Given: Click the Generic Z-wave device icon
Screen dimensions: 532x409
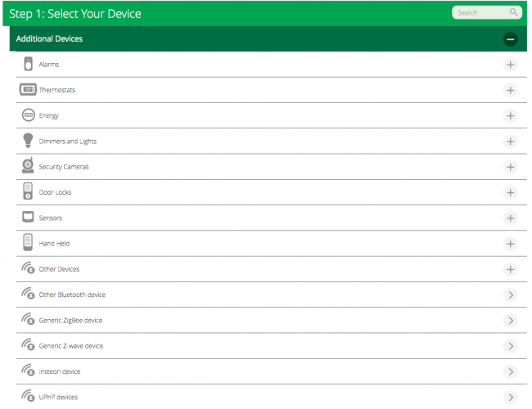Looking at the screenshot, I should pos(28,344).
